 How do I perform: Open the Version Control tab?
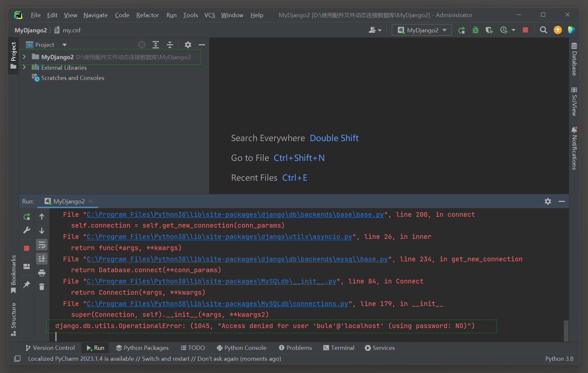coord(50,348)
